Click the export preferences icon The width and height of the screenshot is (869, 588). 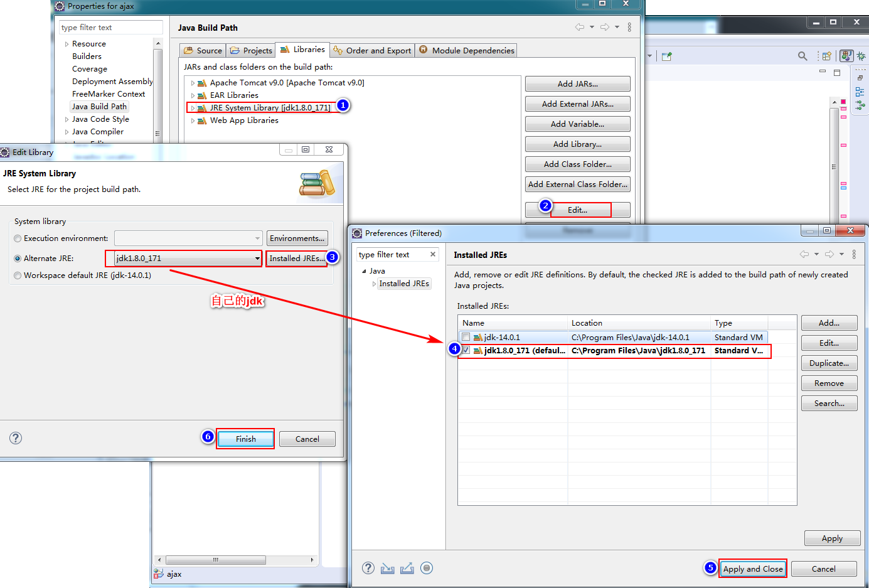407,568
